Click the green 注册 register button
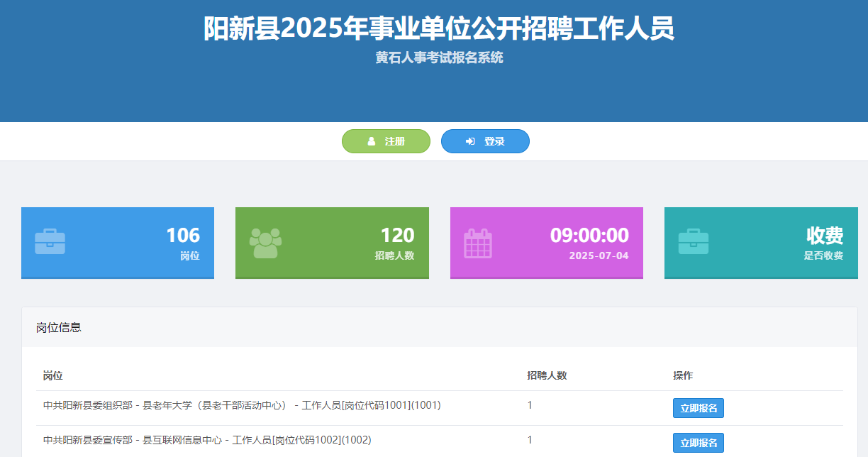This screenshot has height=457, width=868. coord(386,141)
